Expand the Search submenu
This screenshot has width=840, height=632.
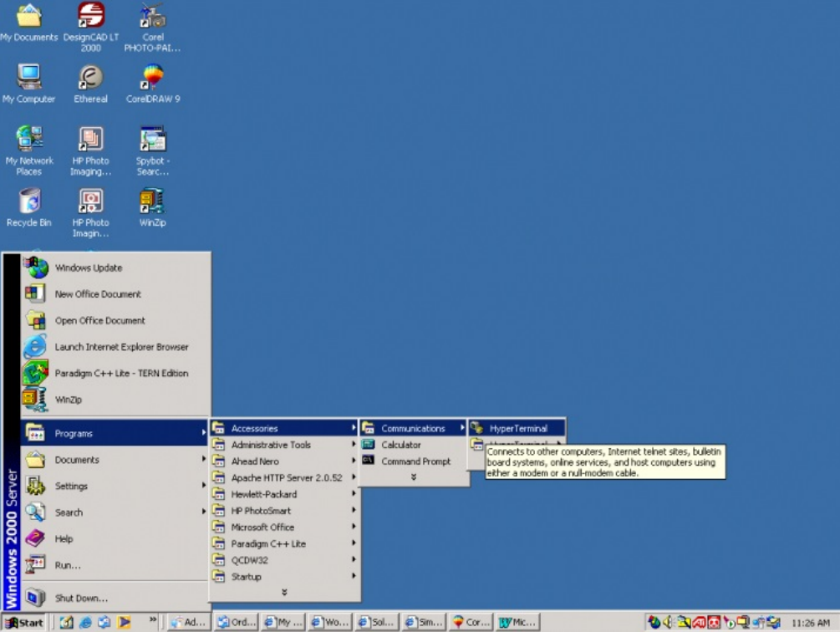115,512
